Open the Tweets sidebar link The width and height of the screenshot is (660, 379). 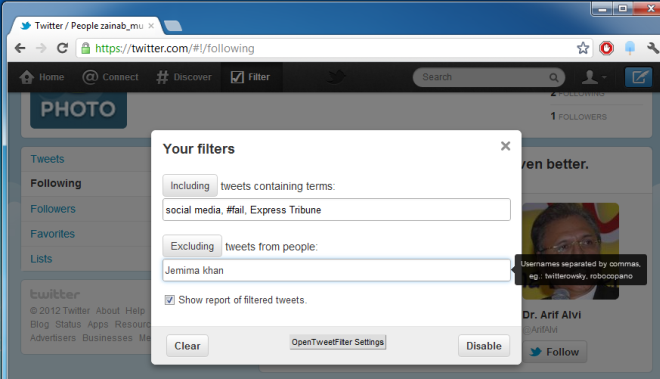(x=47, y=159)
